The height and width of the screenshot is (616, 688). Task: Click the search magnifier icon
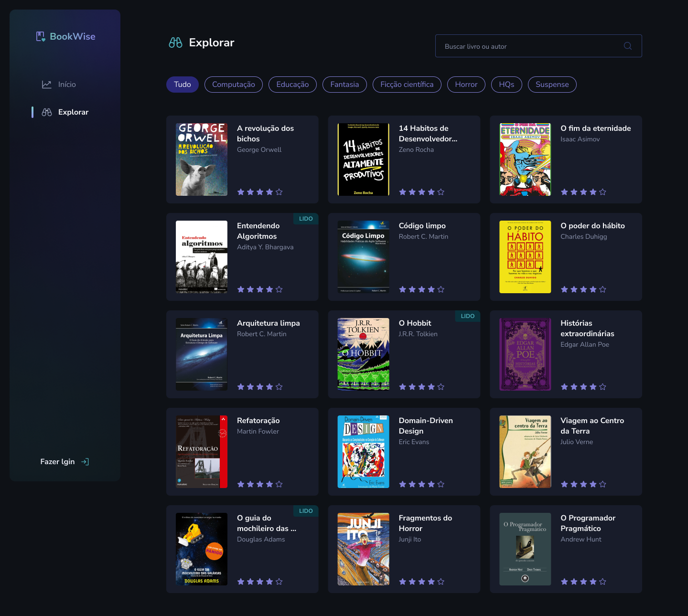click(628, 46)
